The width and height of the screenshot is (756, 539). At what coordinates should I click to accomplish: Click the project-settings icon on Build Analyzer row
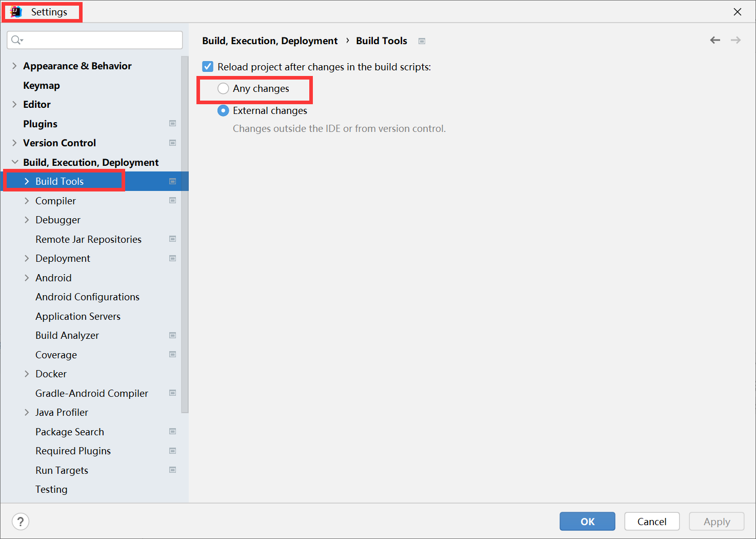173,335
